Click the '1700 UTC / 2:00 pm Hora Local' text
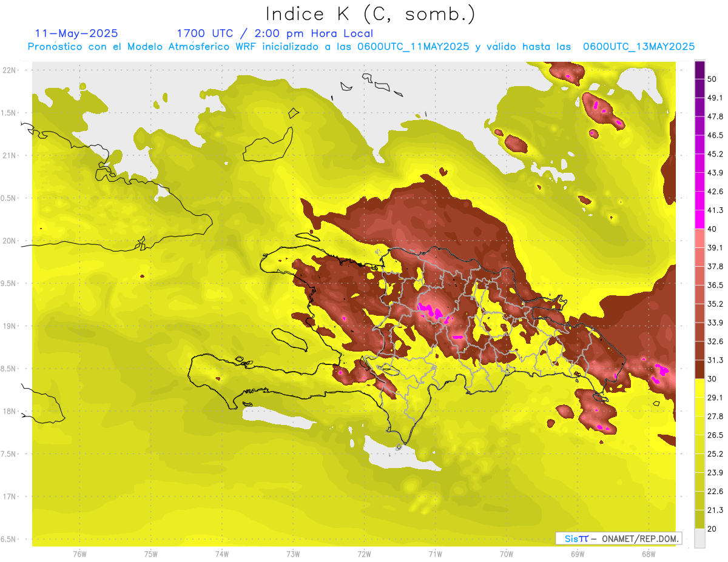The height and width of the screenshot is (562, 728). [275, 33]
